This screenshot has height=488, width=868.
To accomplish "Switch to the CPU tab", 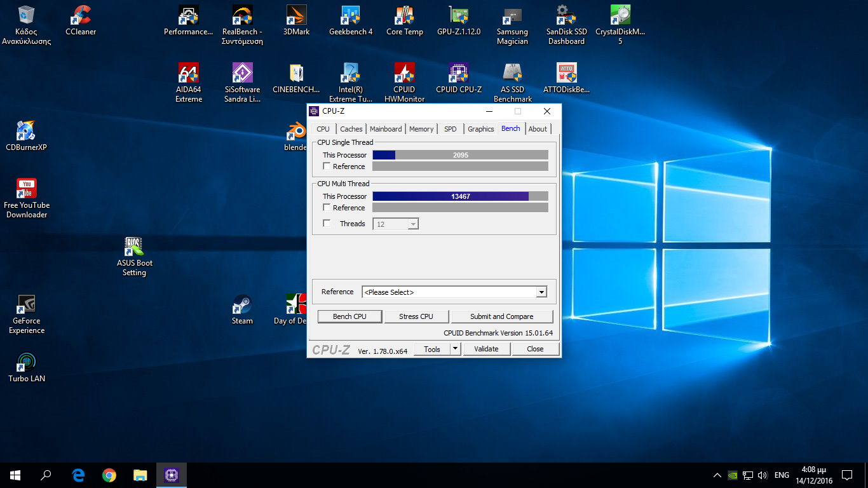I will coord(323,129).
